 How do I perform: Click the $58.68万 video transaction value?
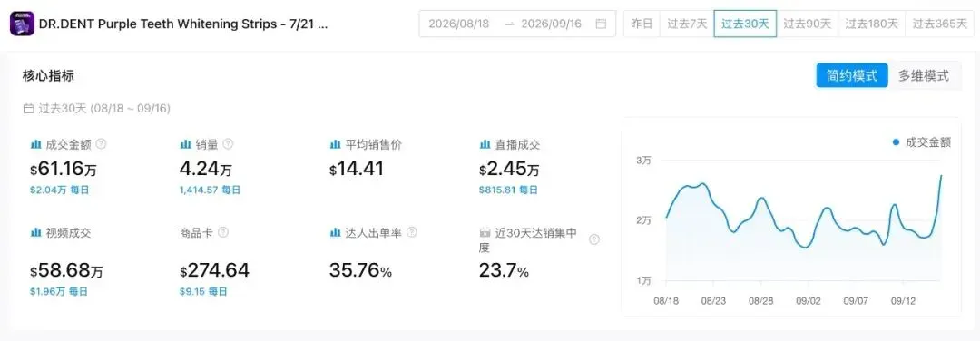(66, 269)
